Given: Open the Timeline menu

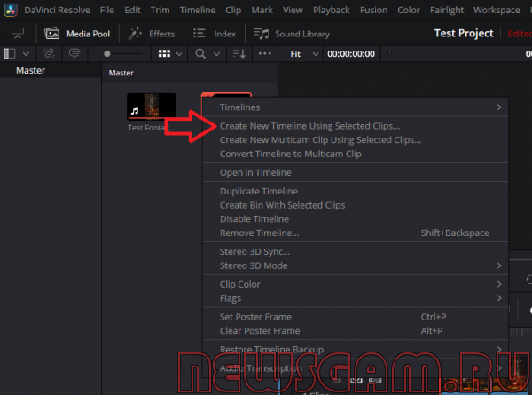Looking at the screenshot, I should pos(198,10).
